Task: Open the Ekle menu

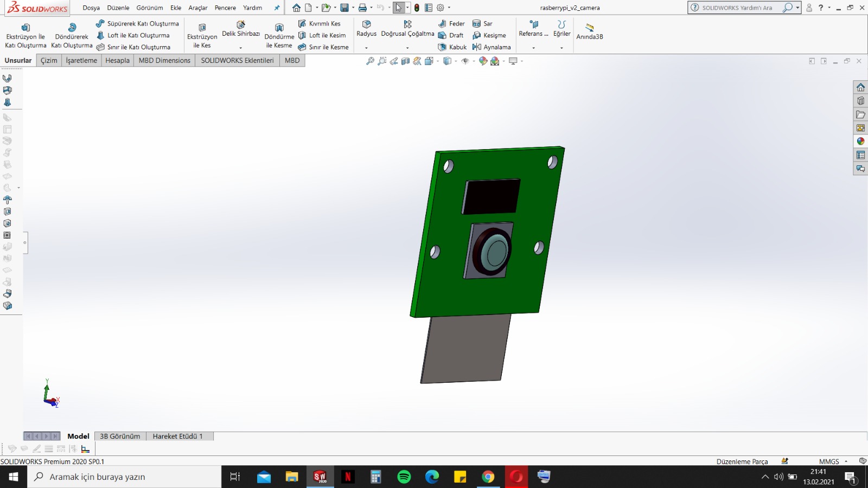Action: point(176,8)
